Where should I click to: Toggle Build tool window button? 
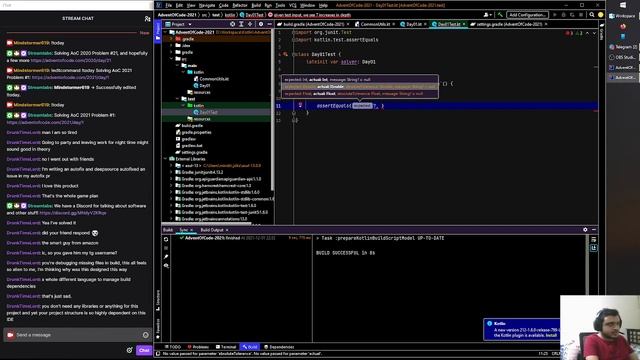coord(250,347)
